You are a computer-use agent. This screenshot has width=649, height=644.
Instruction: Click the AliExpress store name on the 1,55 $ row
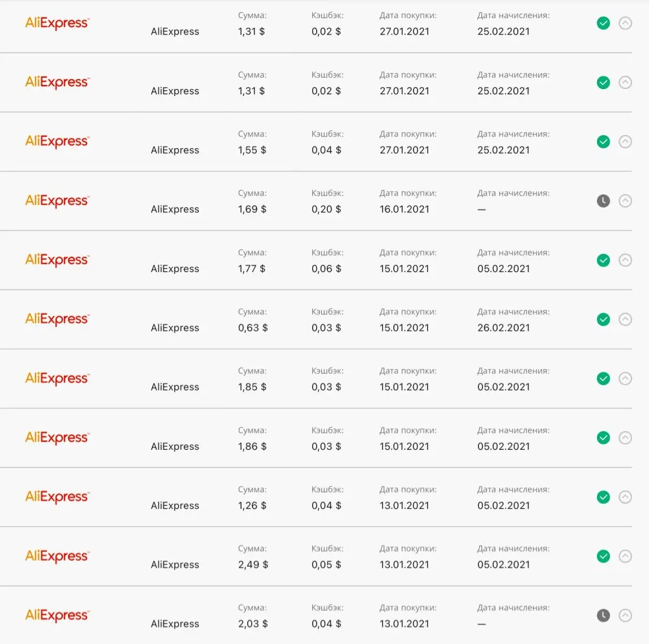(175, 150)
